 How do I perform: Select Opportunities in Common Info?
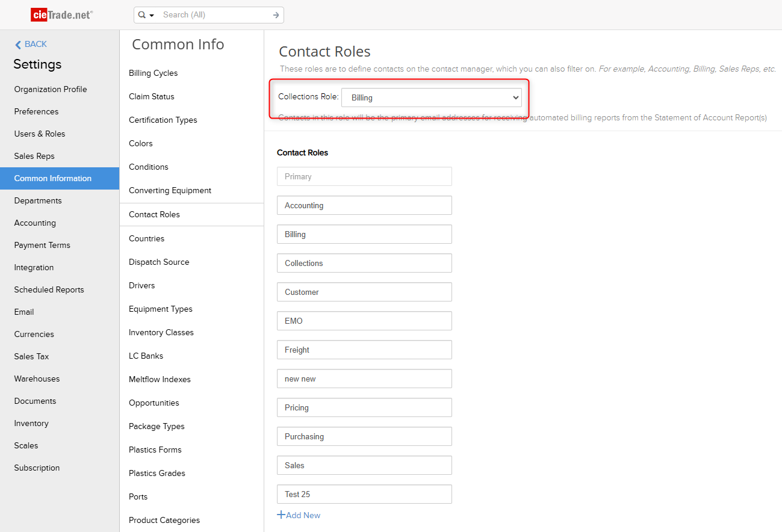click(x=154, y=403)
